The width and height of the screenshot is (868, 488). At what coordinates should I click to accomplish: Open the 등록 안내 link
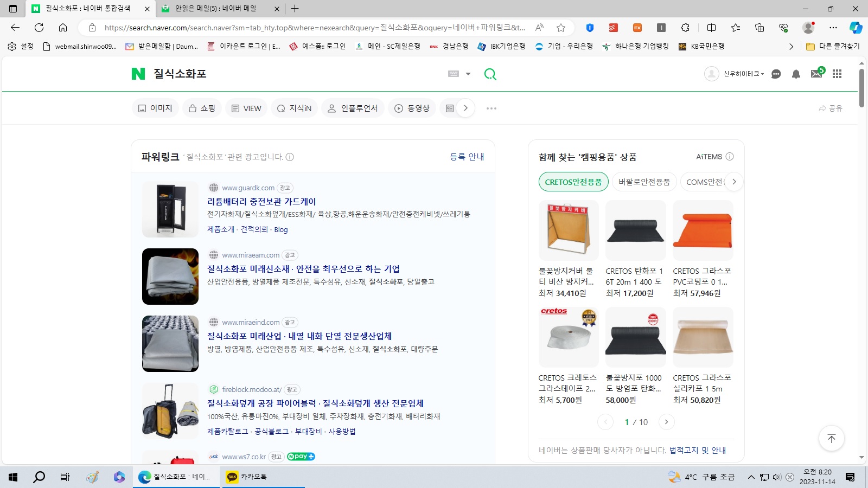[467, 157]
